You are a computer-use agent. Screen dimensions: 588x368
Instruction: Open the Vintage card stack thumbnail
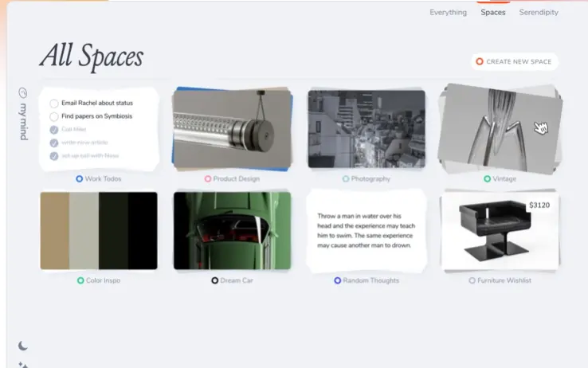pos(500,129)
